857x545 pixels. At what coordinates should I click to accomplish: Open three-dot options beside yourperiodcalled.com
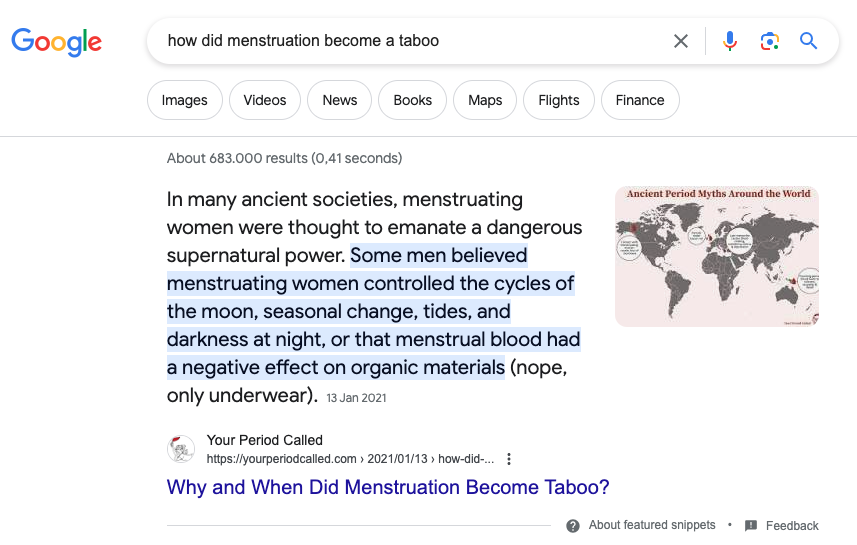point(509,459)
